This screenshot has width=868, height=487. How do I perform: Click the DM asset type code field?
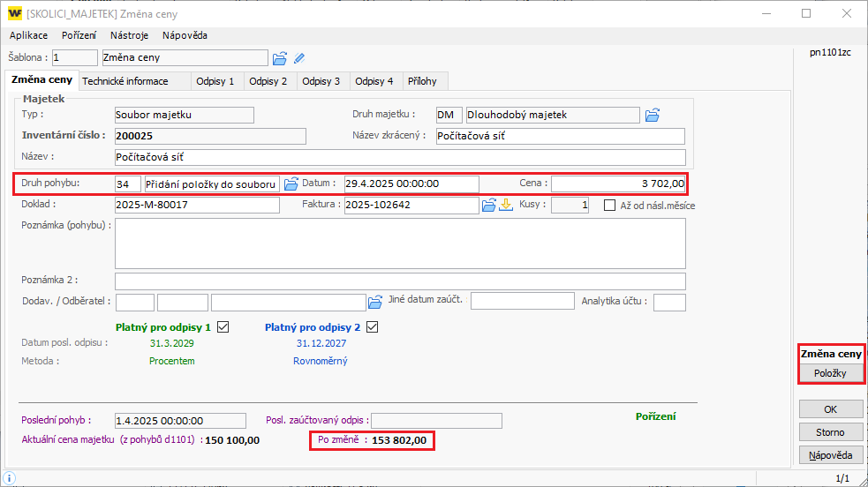(449, 115)
